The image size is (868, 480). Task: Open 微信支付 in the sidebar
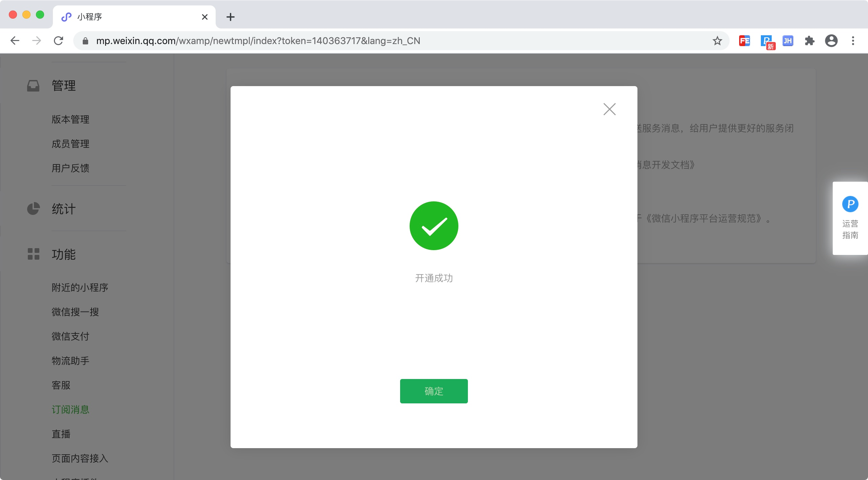click(70, 336)
